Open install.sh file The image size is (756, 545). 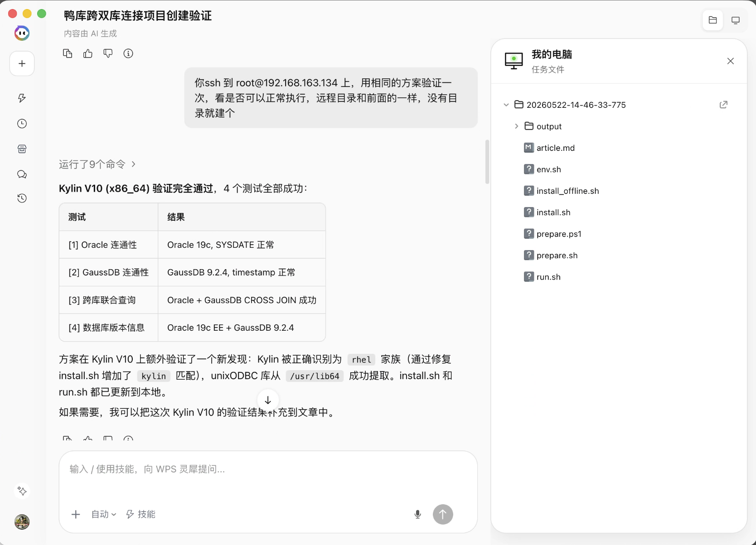coord(547,212)
